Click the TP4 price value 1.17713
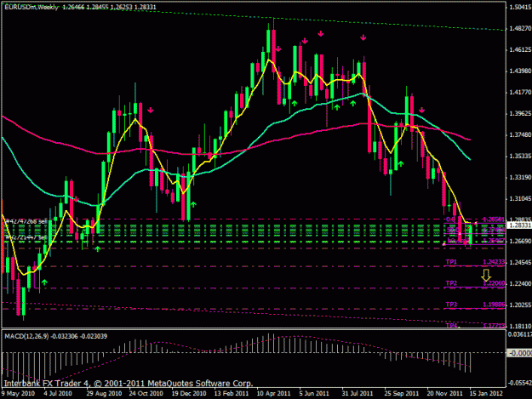532x399 pixels. tap(494, 326)
